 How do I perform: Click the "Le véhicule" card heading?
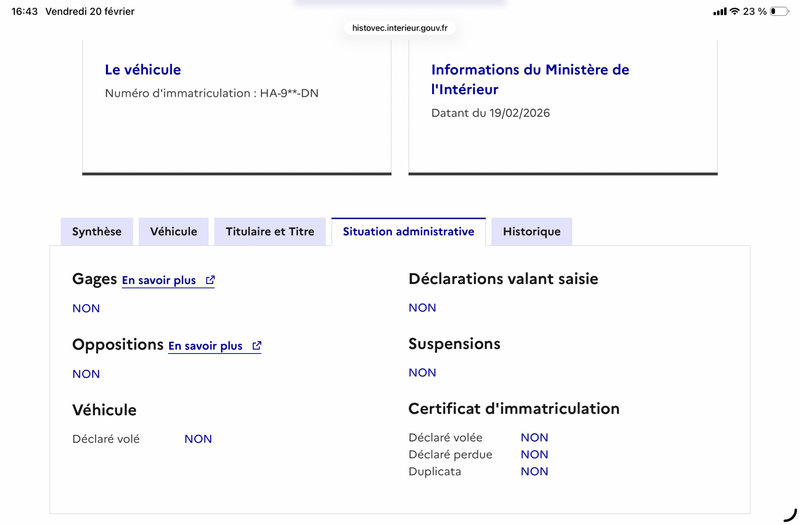coord(143,70)
